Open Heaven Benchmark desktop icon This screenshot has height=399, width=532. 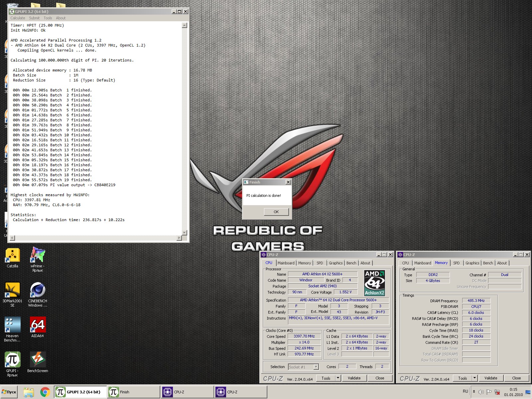pyautogui.click(x=12, y=329)
